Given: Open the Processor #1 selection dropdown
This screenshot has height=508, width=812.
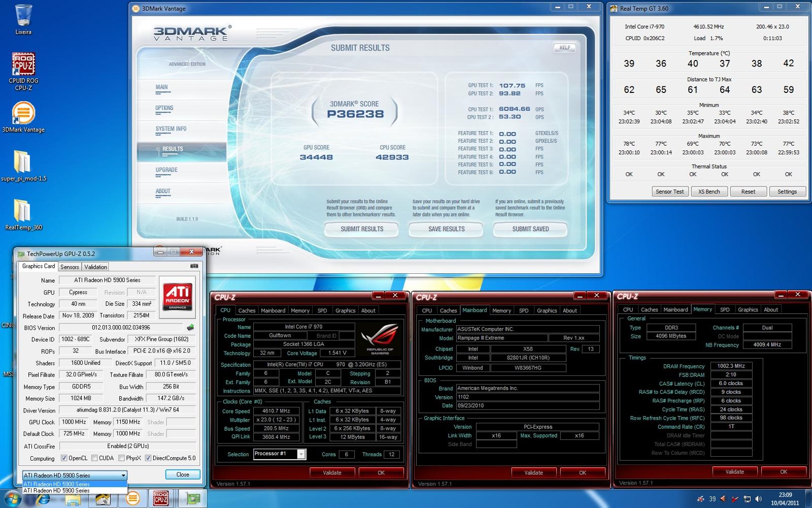Looking at the screenshot, I should pos(301,454).
